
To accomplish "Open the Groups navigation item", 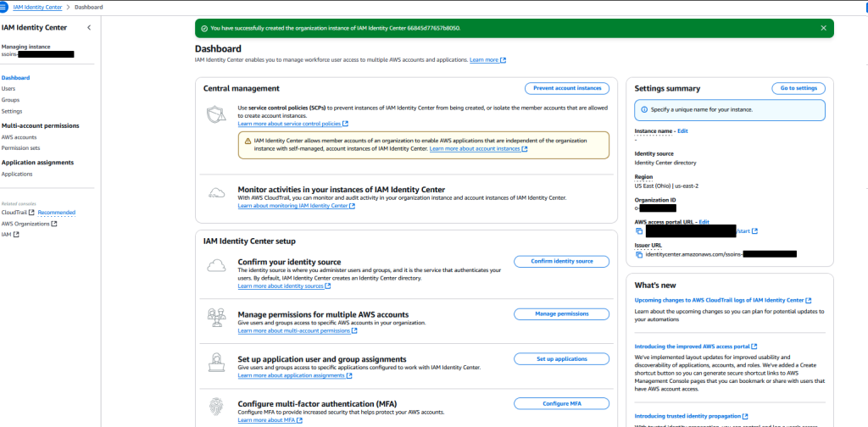I will 10,100.
